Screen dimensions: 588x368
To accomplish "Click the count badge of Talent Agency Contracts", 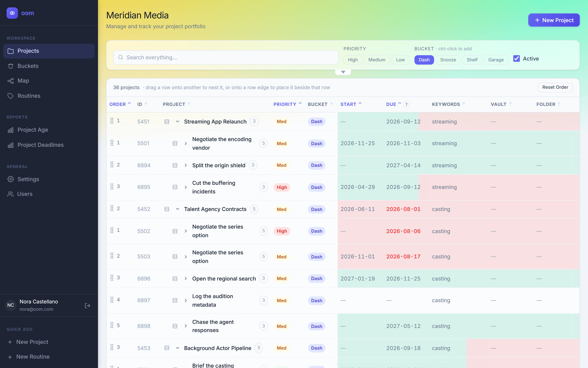I will (x=254, y=209).
